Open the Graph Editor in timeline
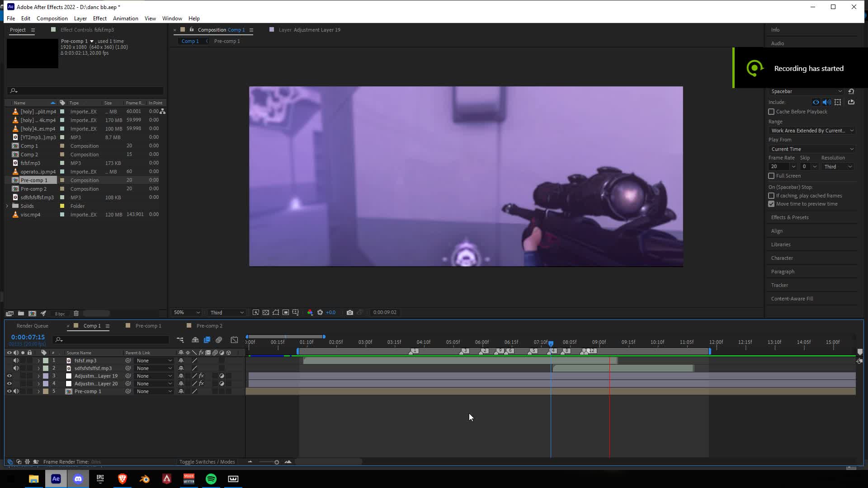Image resolution: width=868 pixels, height=488 pixels. point(234,340)
